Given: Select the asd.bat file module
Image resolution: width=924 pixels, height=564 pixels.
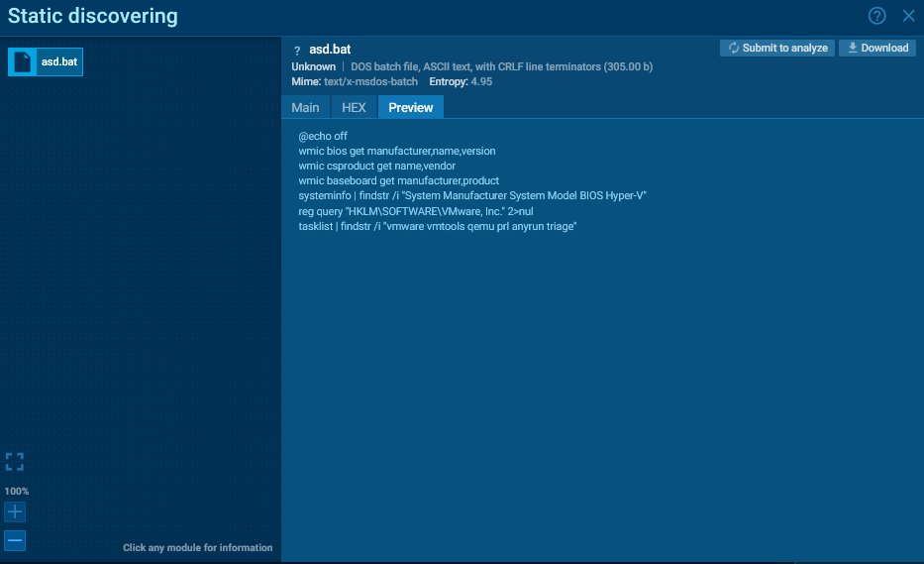Looking at the screenshot, I should 46,61.
